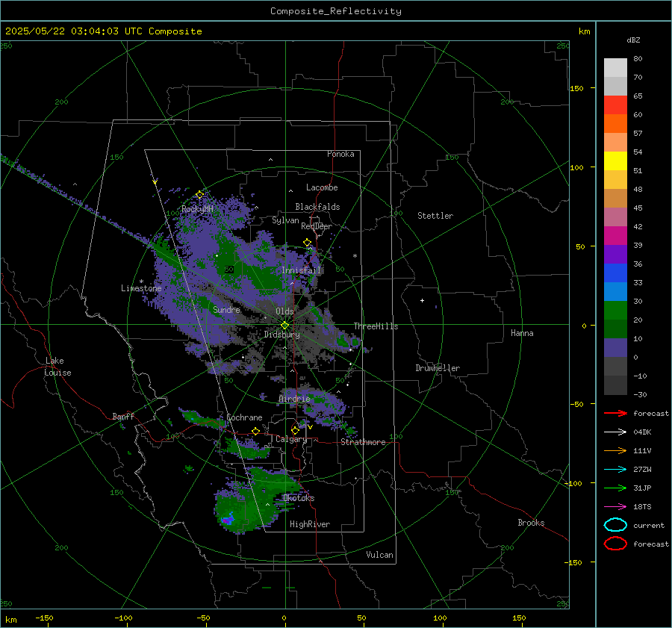
Task: Select the yellow legend swatch between 51 and 54 dBZ
Action: pyautogui.click(x=615, y=161)
